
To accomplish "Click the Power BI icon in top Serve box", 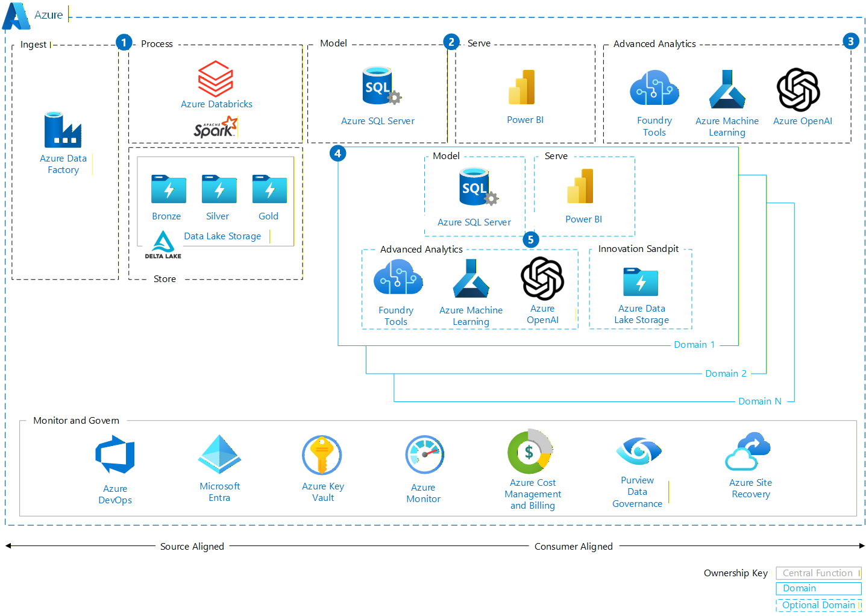I will pos(521,87).
